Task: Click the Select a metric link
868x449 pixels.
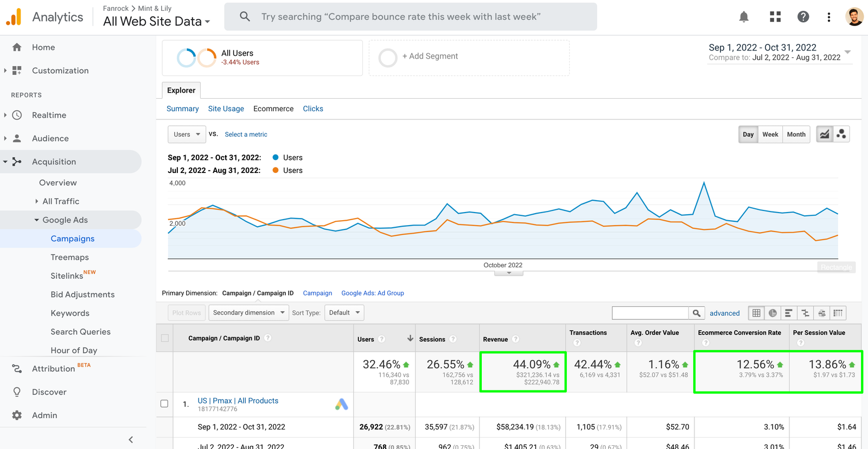Action: pyautogui.click(x=246, y=134)
